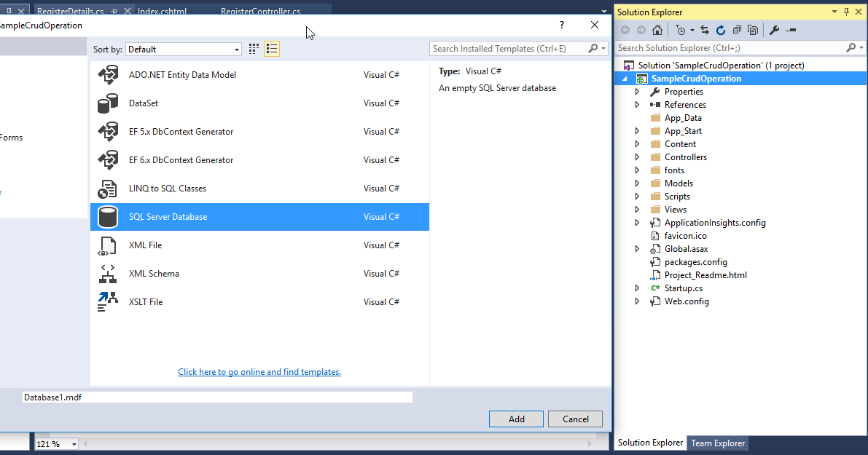Open the Sort by Default dropdown

(236, 49)
